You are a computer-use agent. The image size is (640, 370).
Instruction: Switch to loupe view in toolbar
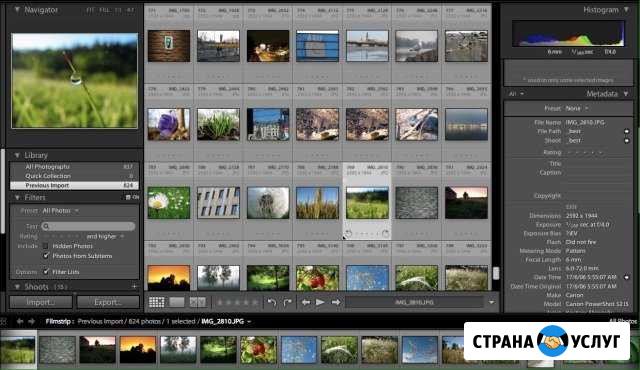click(177, 302)
